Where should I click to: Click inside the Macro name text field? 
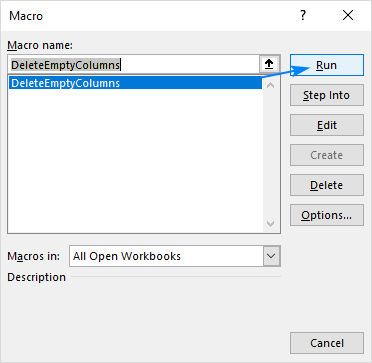pos(133,65)
